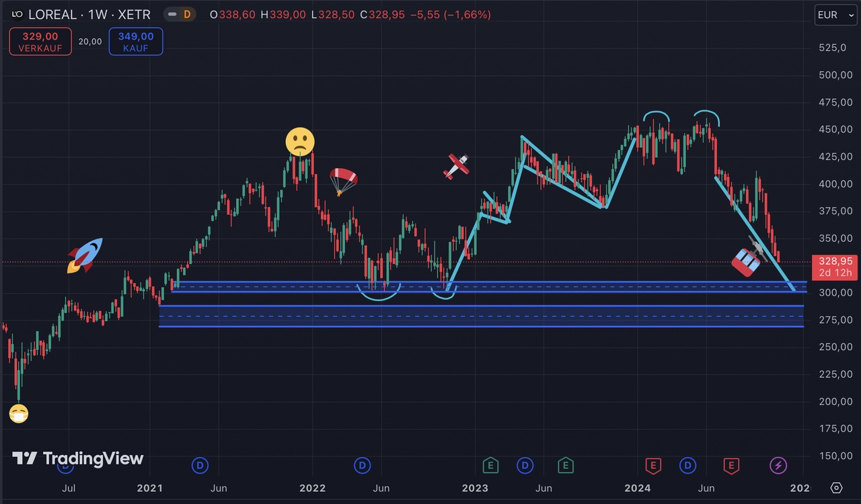Click the 300,00 price axis label
This screenshot has width=861, height=504.
834,292
